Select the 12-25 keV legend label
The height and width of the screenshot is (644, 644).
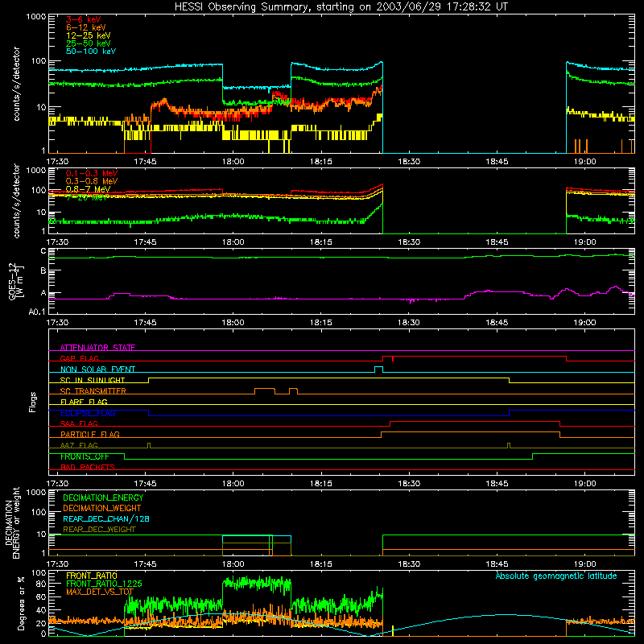click(89, 35)
